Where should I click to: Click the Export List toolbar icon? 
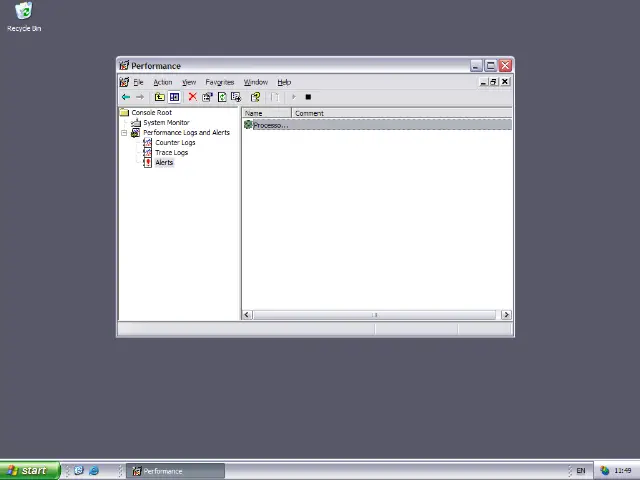click(236, 97)
